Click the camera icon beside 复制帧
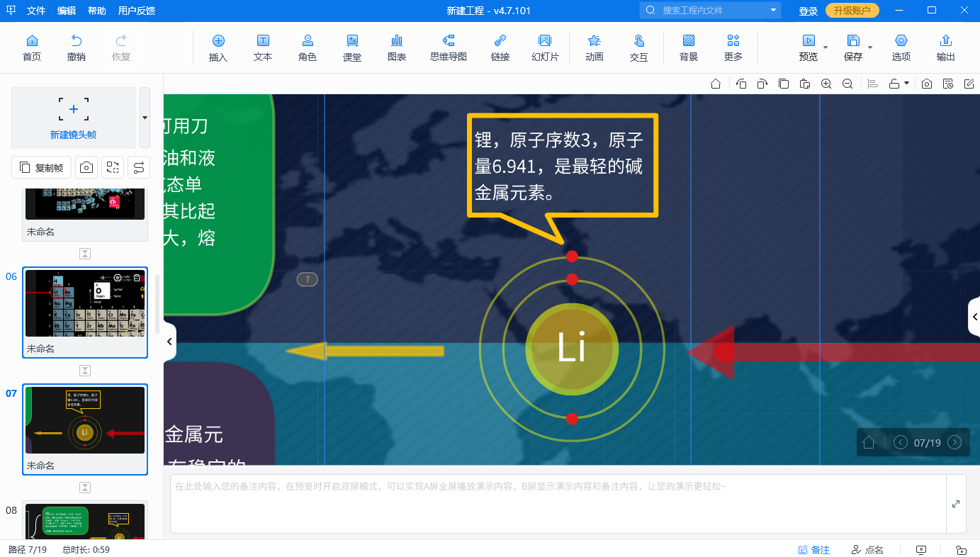Screen dimensions: 980x557 pyautogui.click(x=86, y=167)
